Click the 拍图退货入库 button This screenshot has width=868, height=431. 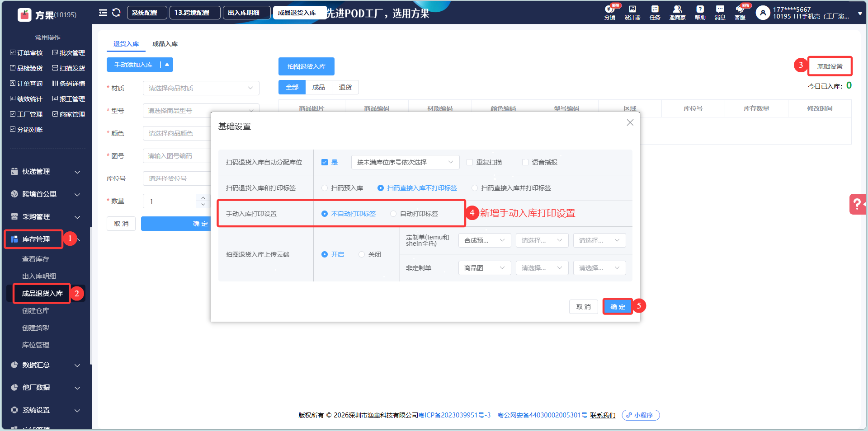[306, 66]
